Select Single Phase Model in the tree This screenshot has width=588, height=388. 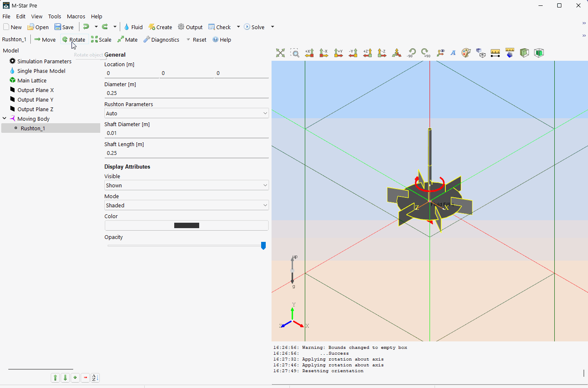pos(41,71)
